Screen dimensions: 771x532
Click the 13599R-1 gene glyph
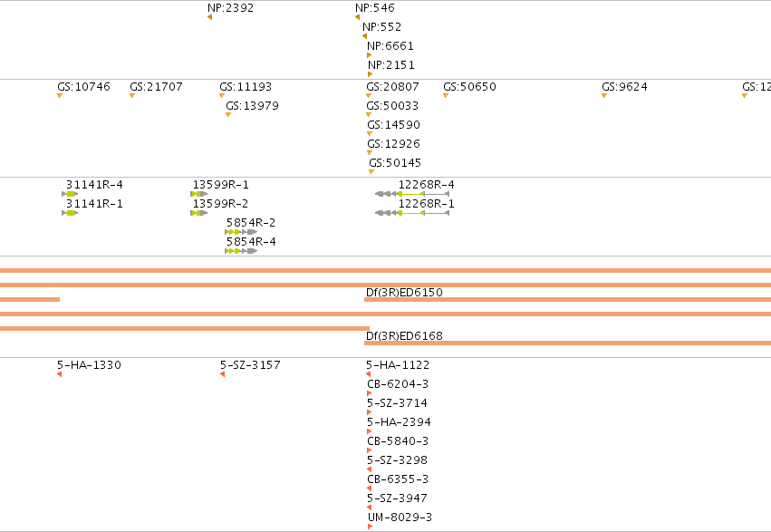point(198,194)
